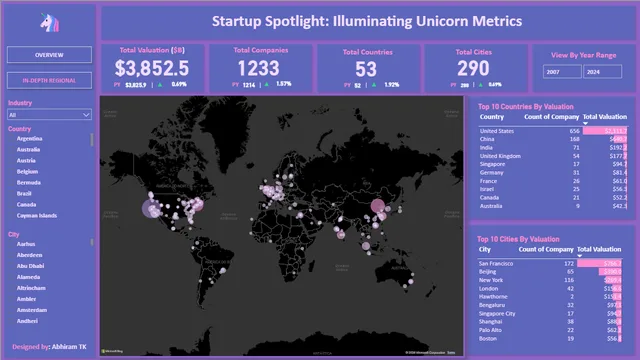Click the large Beijing bubble on map

(x=378, y=206)
